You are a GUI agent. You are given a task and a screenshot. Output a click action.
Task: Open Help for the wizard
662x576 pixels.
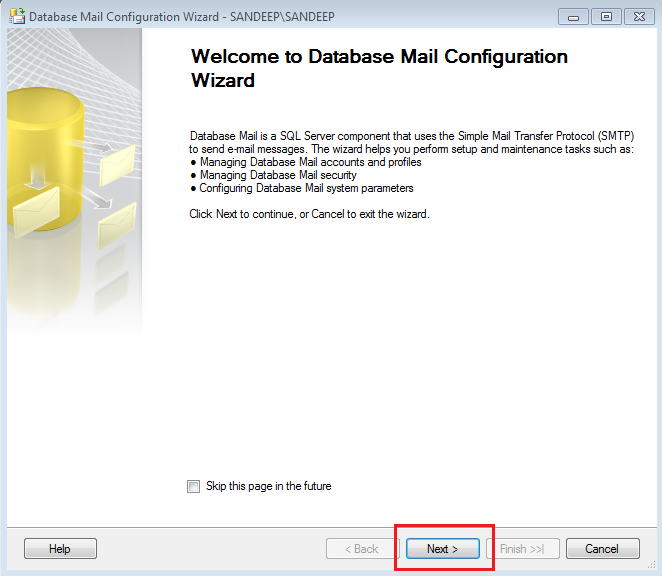pyautogui.click(x=60, y=549)
